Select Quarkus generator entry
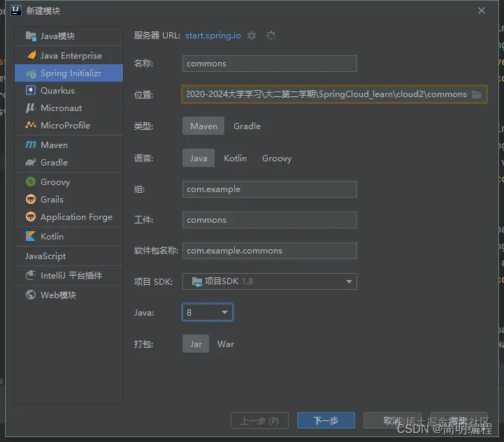Viewport: 504px width, 442px height. tap(69, 91)
